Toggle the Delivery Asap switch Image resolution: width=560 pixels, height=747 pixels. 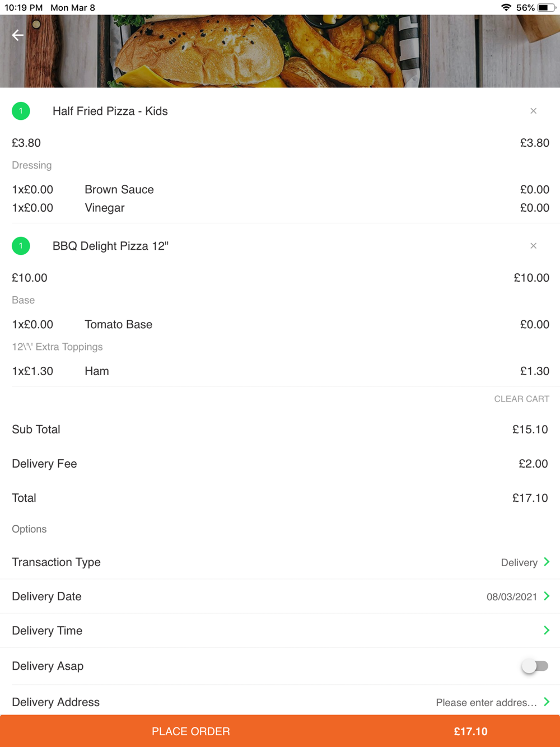pos(535,666)
